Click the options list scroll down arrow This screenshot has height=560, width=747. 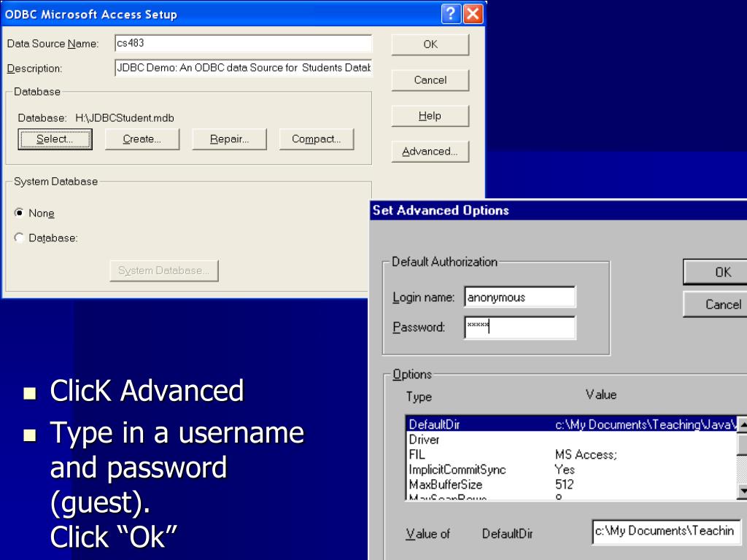pos(742,491)
